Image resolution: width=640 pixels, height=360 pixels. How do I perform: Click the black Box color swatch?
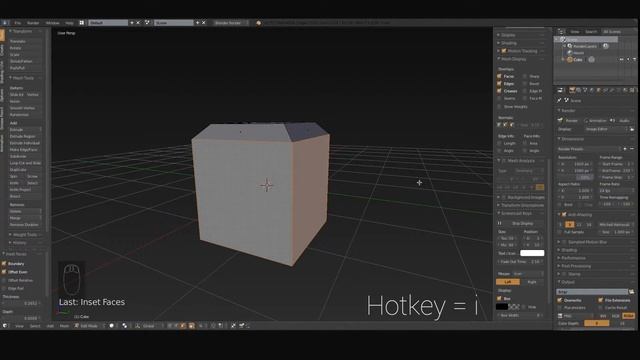(x=502, y=307)
